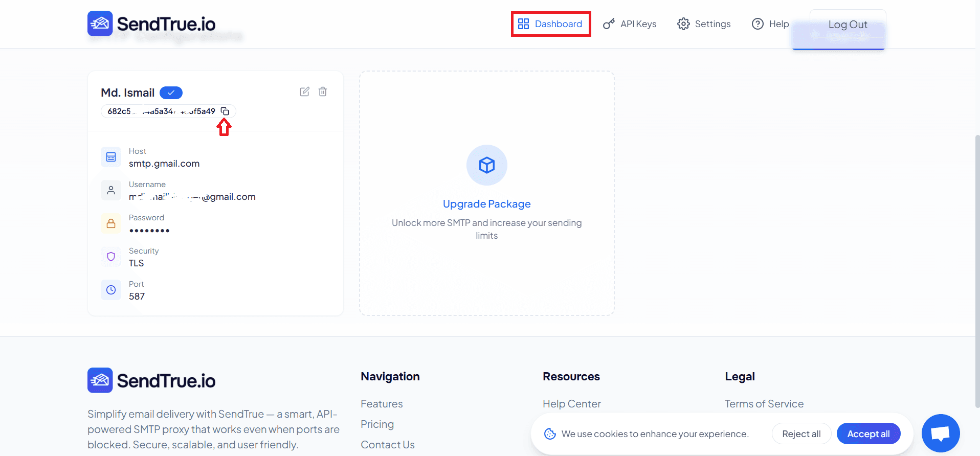This screenshot has width=980, height=456.
Task: Click the masked SMTP key text
Action: pyautogui.click(x=161, y=111)
